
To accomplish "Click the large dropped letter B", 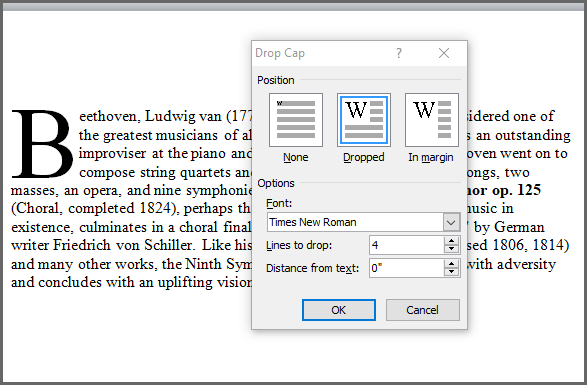I will point(42,143).
